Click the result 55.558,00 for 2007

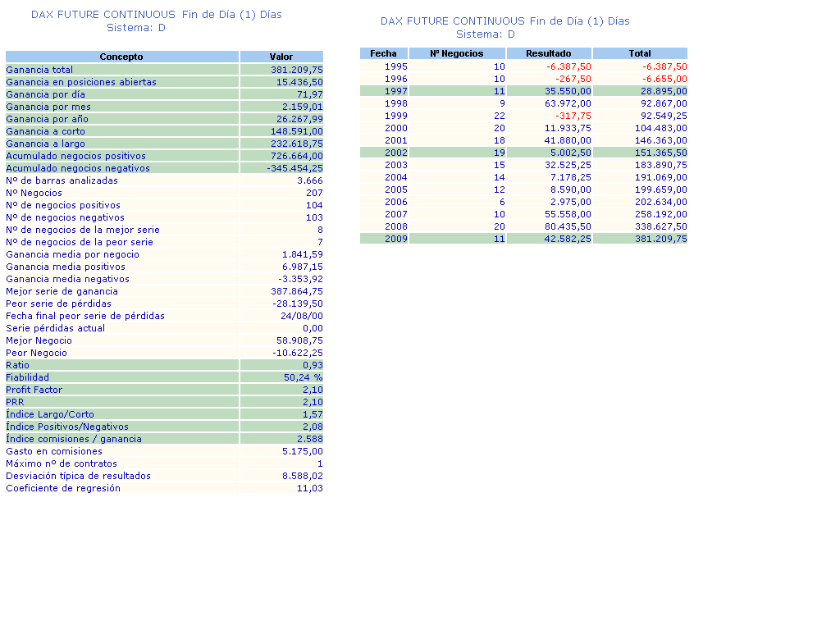568,214
